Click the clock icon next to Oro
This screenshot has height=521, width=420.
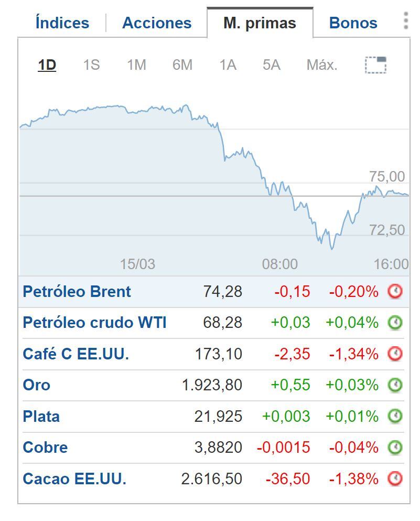click(396, 385)
